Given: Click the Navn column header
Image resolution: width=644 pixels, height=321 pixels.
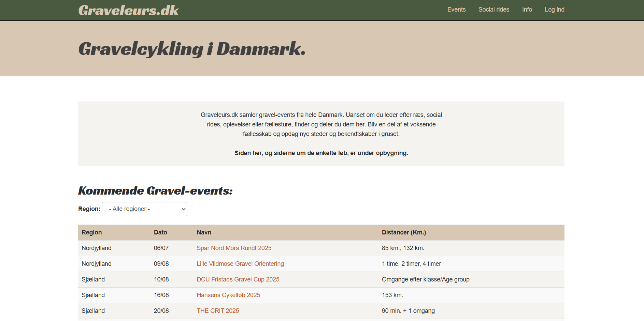Looking at the screenshot, I should 204,232.
